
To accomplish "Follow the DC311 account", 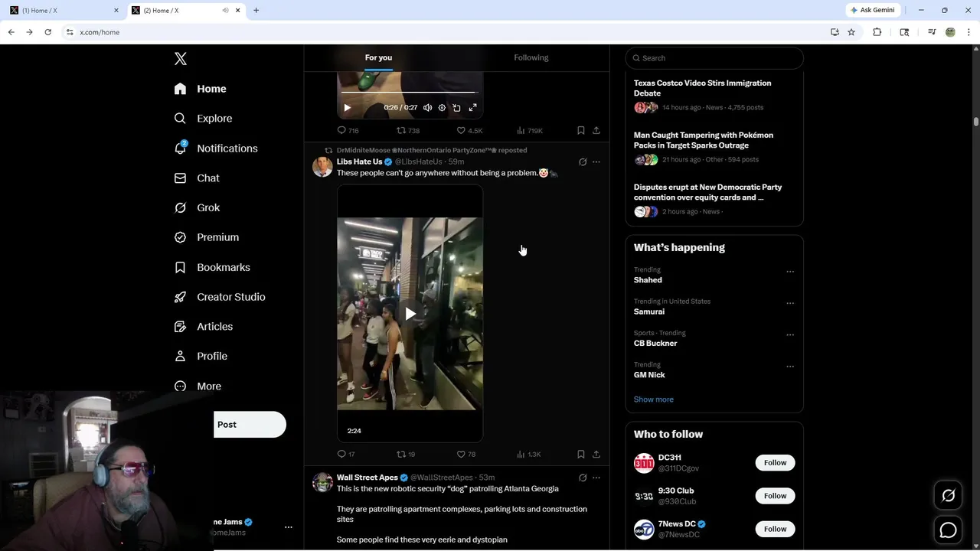I will click(x=775, y=463).
